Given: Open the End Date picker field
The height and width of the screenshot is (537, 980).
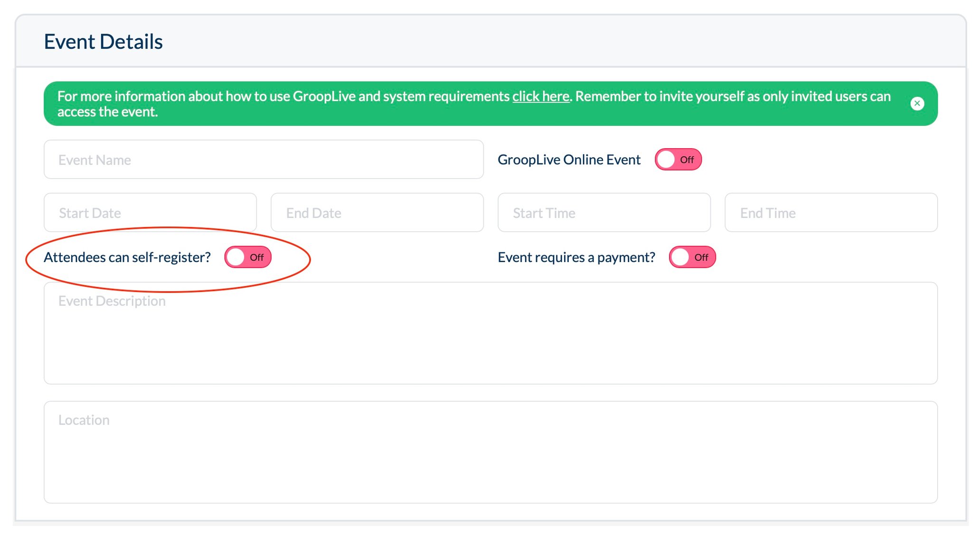Looking at the screenshot, I should (x=377, y=213).
